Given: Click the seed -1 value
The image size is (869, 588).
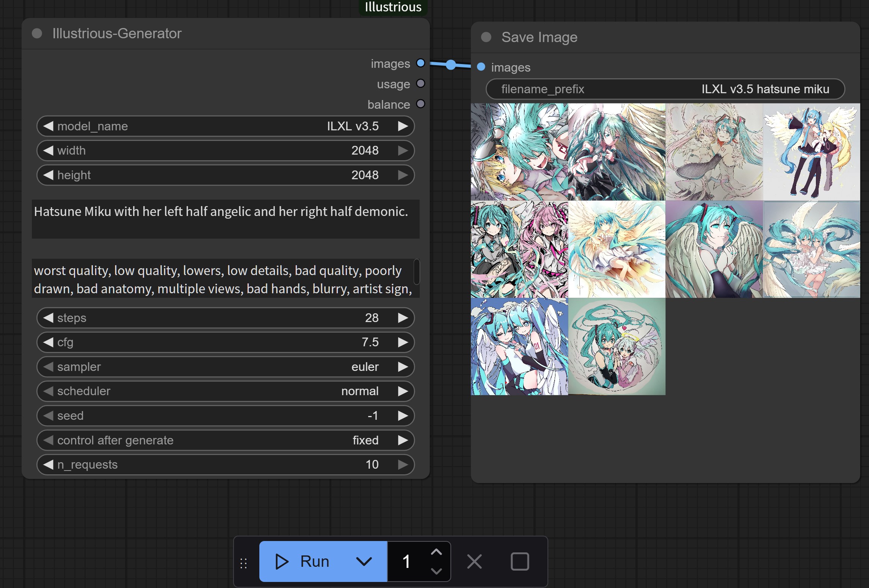Looking at the screenshot, I should [373, 416].
